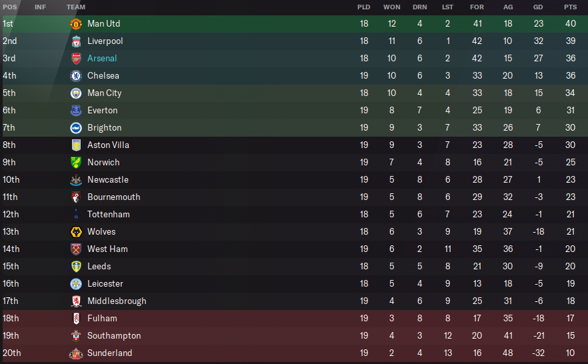This screenshot has width=588, height=364.
Task: Click the Norwich club badge
Action: [x=75, y=163]
